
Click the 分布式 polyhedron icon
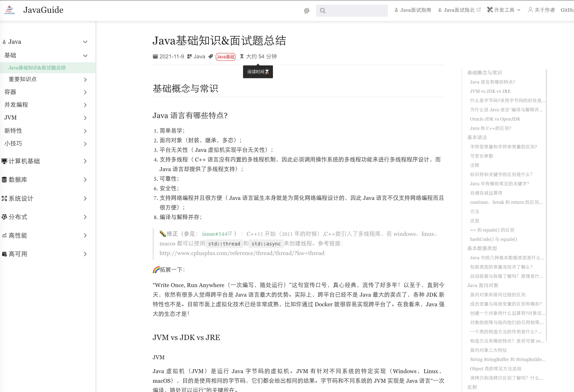[4, 217]
